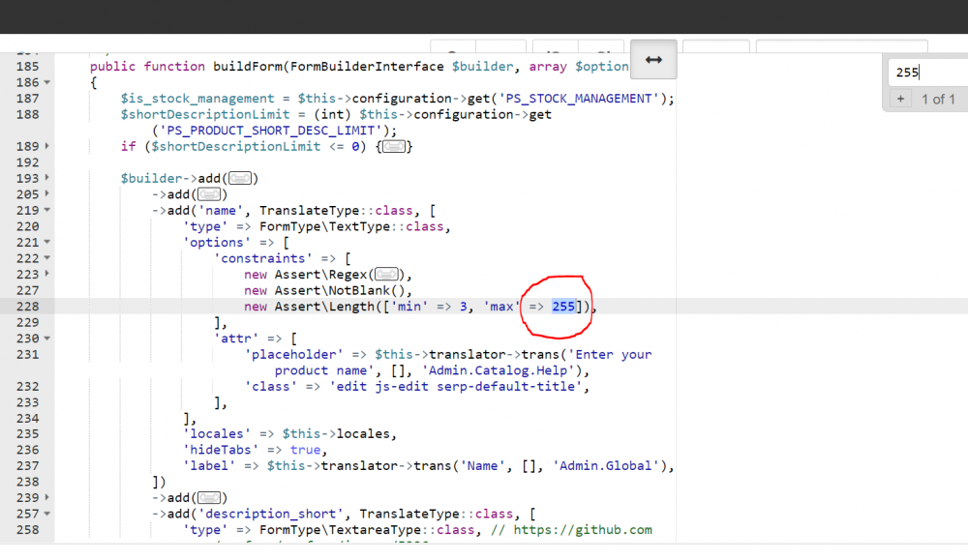Screen dimensions: 968x560
Task: Collapse the 'attr' fold arrow at line 230
Action: point(46,339)
